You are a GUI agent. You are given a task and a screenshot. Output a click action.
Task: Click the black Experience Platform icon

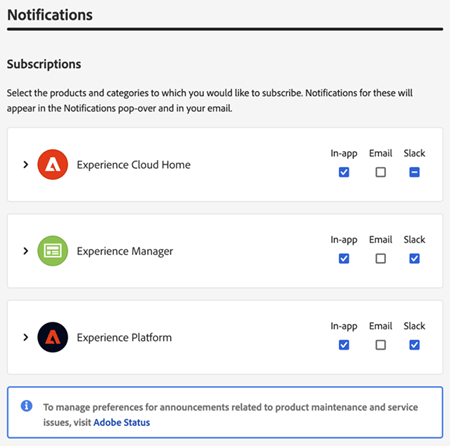click(53, 337)
